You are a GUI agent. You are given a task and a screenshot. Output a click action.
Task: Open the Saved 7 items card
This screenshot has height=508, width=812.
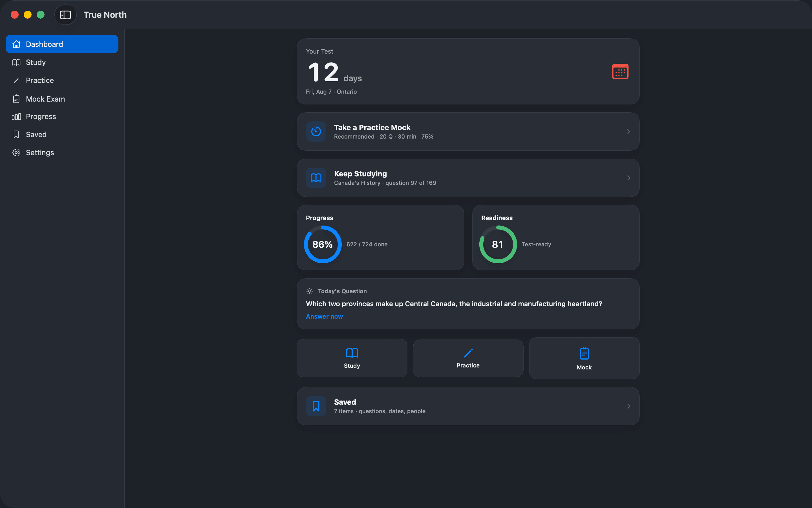click(x=468, y=406)
